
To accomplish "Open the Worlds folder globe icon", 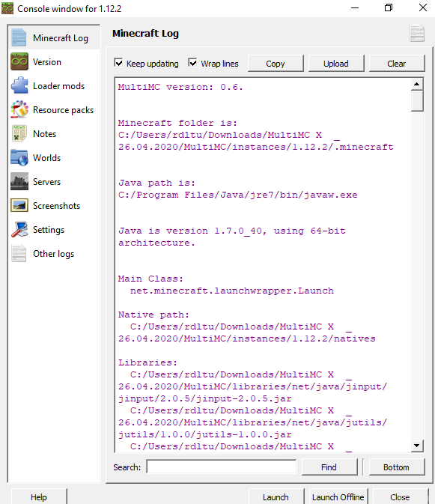I will click(19, 157).
